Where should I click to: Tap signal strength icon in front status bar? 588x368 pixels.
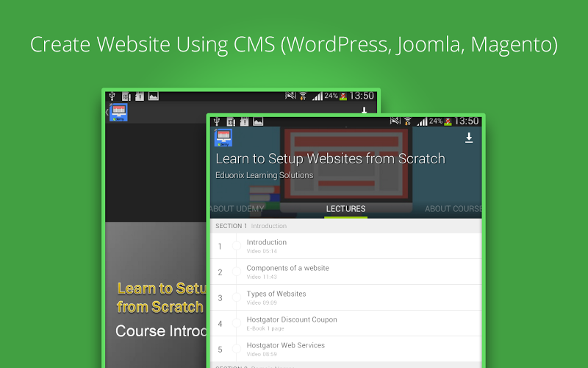422,121
